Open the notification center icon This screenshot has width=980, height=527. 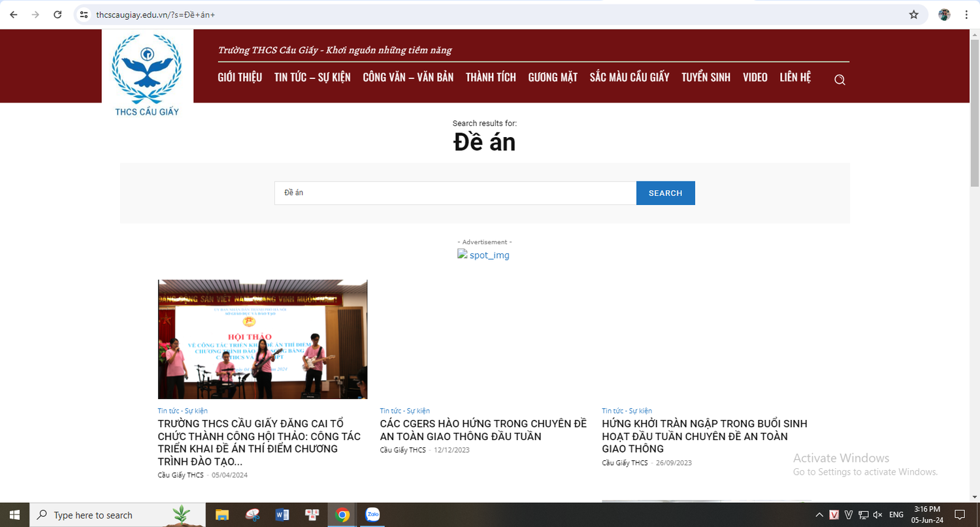click(960, 515)
